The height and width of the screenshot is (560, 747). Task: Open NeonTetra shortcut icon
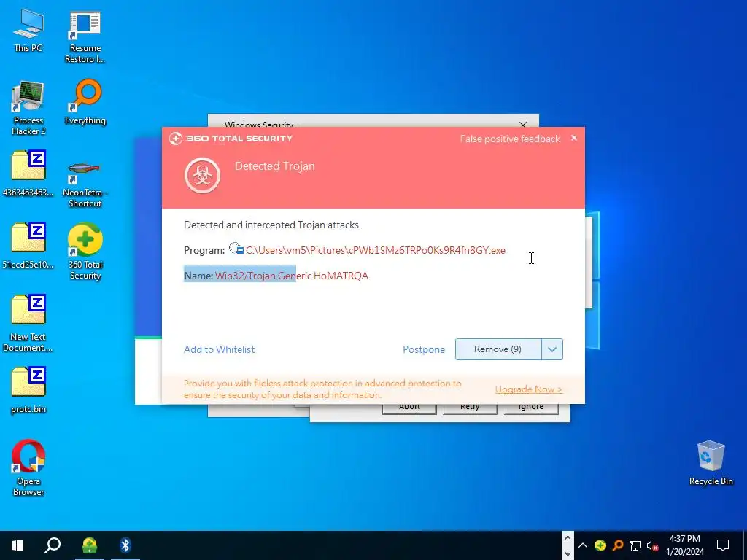pyautogui.click(x=85, y=183)
